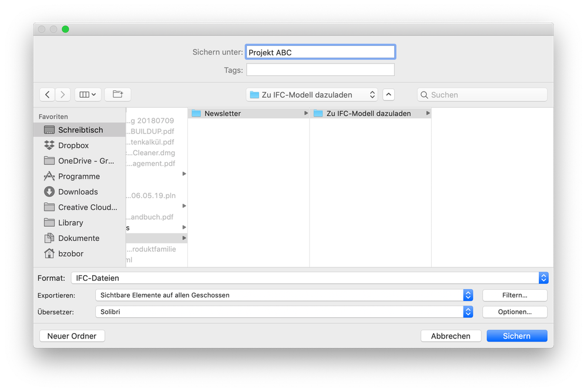Open the Exportieren dropdown

[284, 295]
